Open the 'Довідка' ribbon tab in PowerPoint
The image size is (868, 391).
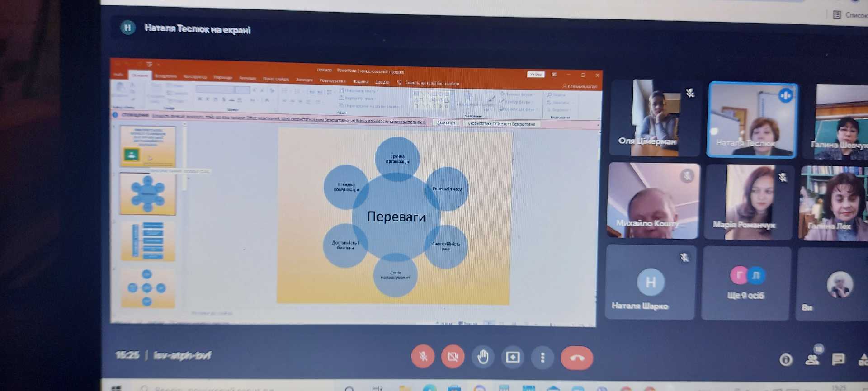pyautogui.click(x=382, y=82)
